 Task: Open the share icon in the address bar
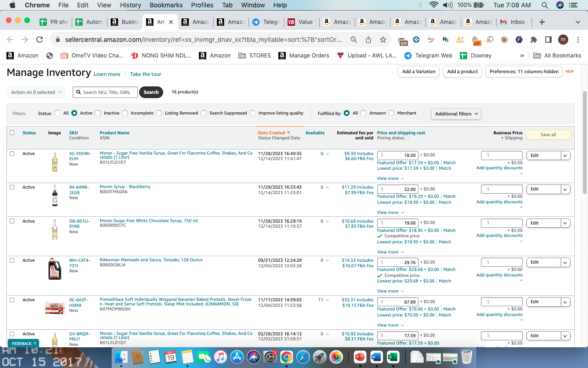368,40
